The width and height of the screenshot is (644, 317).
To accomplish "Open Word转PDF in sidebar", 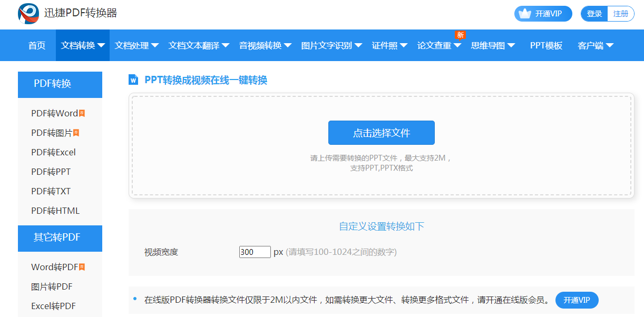I will [55, 267].
